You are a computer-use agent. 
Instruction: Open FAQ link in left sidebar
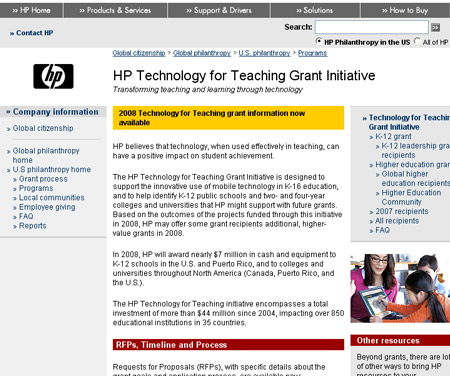coord(26,216)
